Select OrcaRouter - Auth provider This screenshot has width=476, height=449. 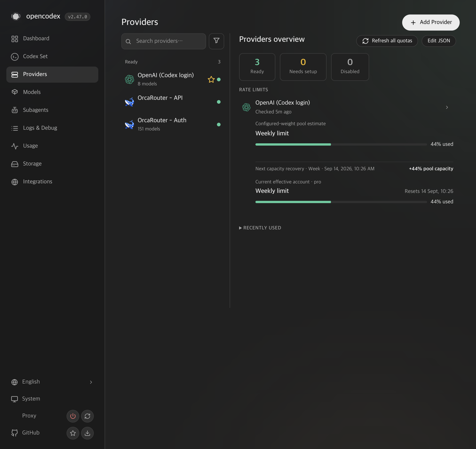pyautogui.click(x=173, y=125)
